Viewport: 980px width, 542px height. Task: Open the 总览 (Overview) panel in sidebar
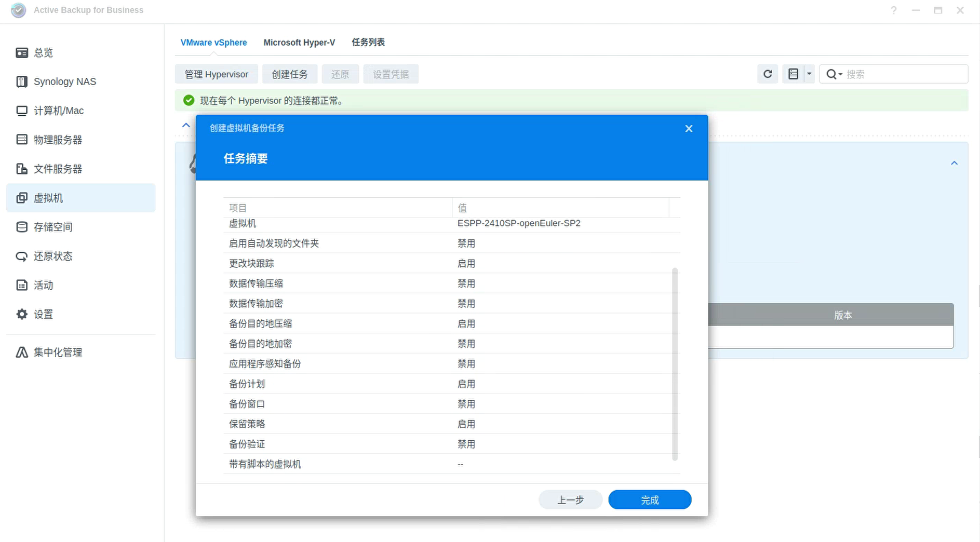point(43,52)
